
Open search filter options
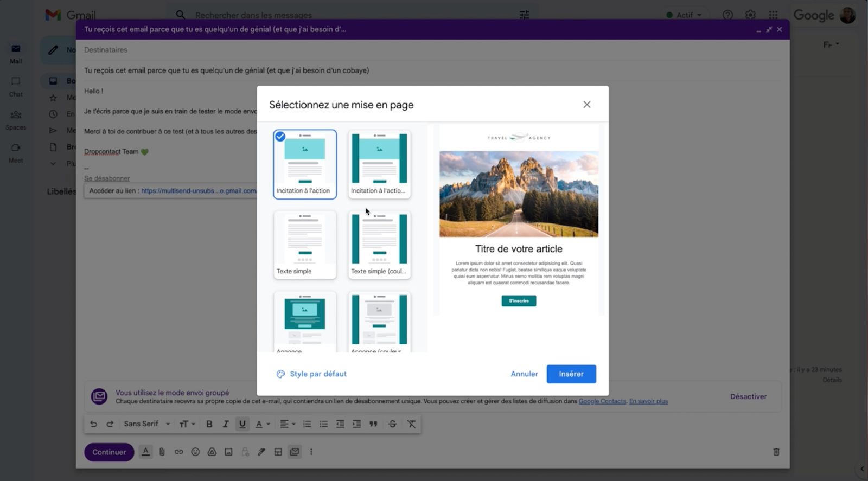point(524,15)
